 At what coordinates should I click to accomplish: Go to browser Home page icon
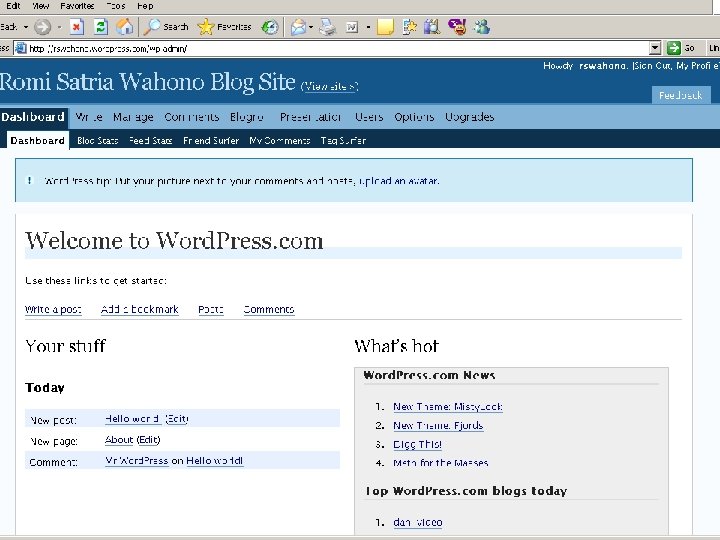pos(124,27)
